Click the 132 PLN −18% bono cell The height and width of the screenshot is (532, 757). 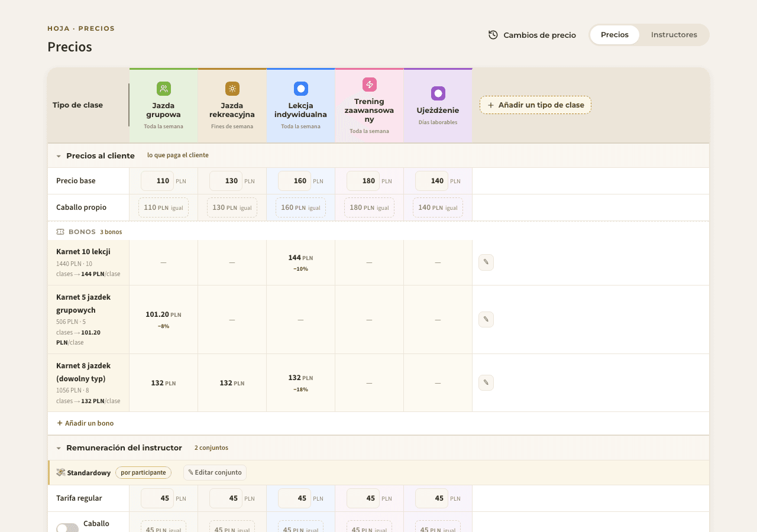pyautogui.click(x=301, y=383)
